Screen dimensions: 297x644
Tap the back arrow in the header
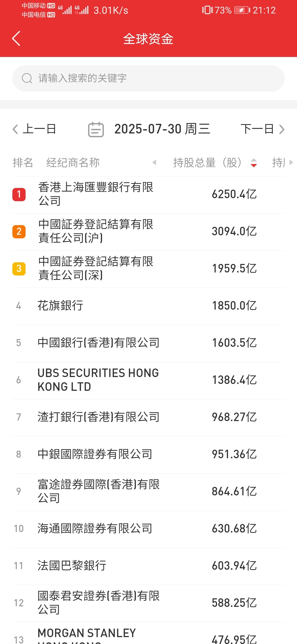click(x=16, y=39)
